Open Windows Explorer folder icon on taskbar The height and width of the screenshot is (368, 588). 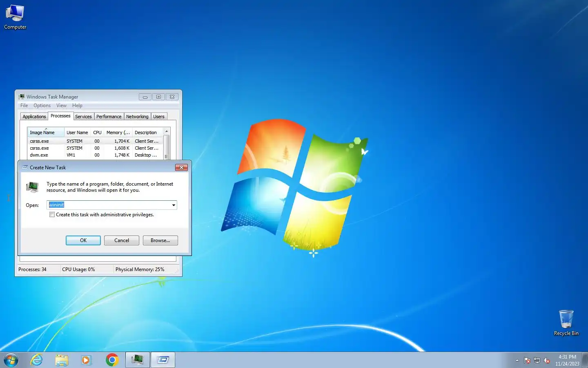[62, 360]
